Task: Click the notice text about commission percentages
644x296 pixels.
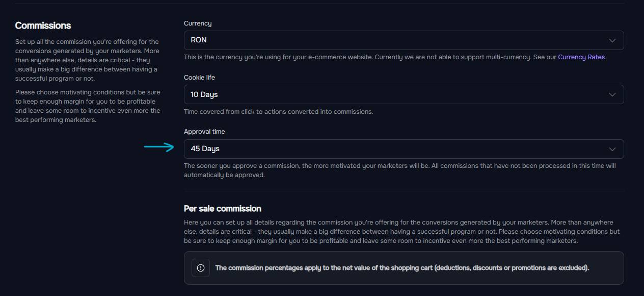Action: click(x=402, y=268)
